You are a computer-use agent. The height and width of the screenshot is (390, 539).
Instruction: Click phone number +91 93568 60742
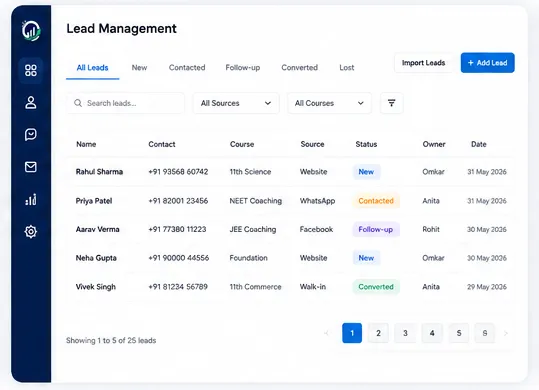coord(178,172)
